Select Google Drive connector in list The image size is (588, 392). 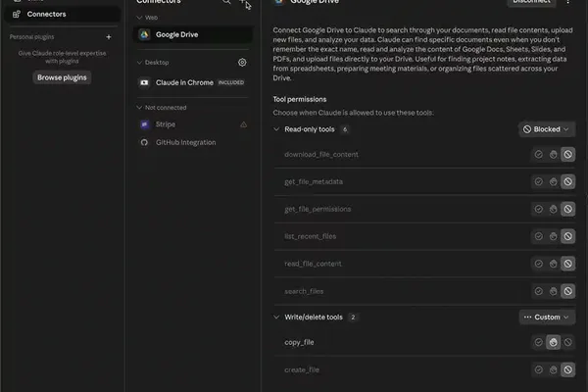pyautogui.click(x=193, y=34)
